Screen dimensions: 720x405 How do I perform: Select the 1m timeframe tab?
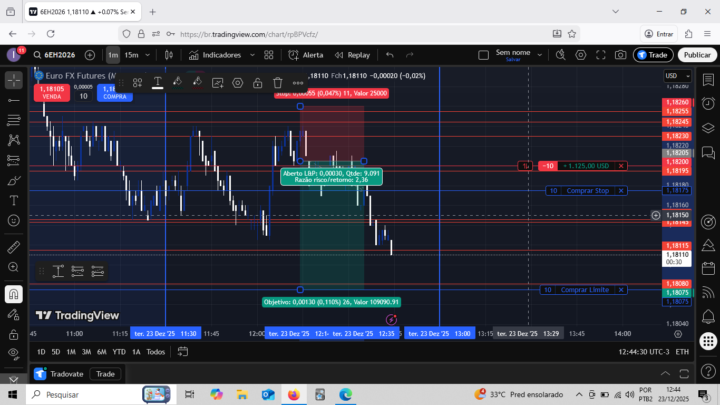[x=113, y=55]
